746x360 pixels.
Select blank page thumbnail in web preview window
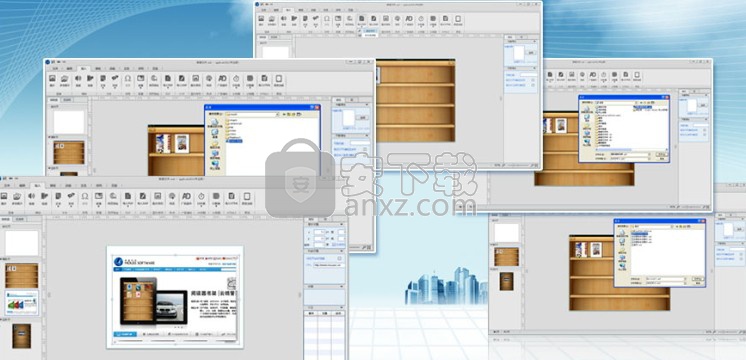pos(21,243)
